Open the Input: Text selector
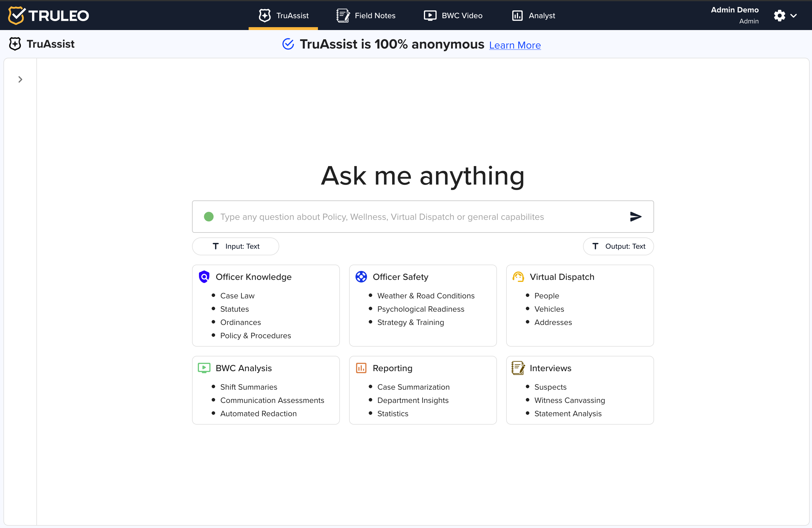 click(x=235, y=246)
